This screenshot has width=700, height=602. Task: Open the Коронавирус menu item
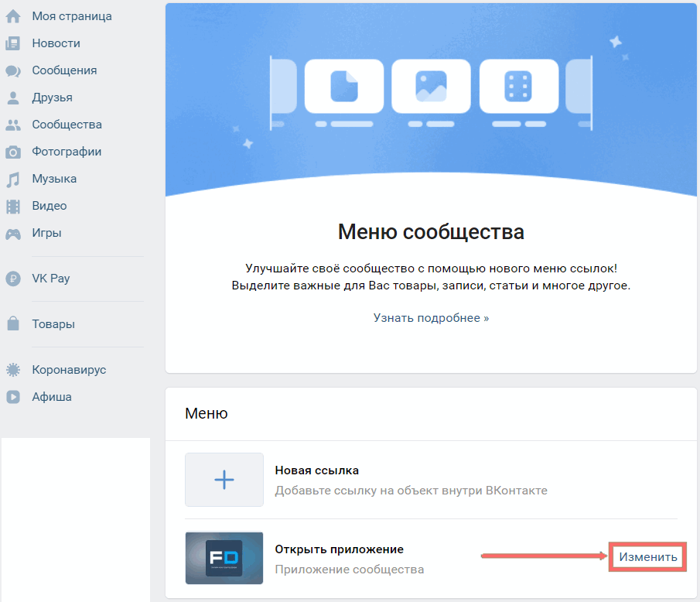(x=68, y=370)
